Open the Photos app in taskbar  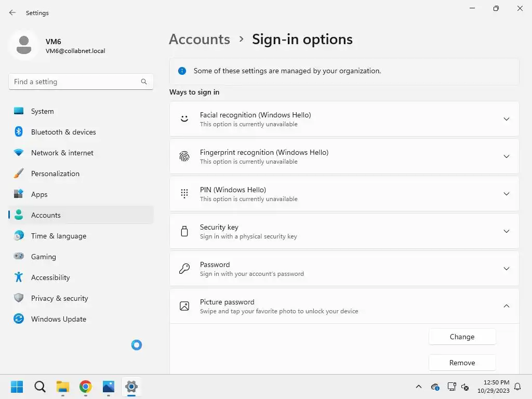pos(109,387)
